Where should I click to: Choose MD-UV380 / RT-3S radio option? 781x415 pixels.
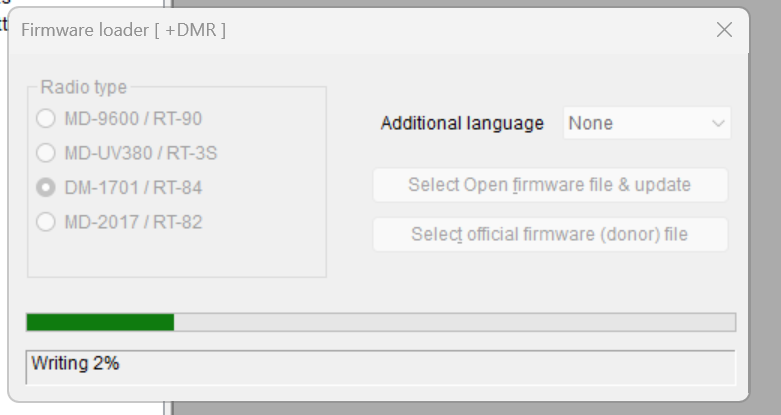[x=46, y=153]
